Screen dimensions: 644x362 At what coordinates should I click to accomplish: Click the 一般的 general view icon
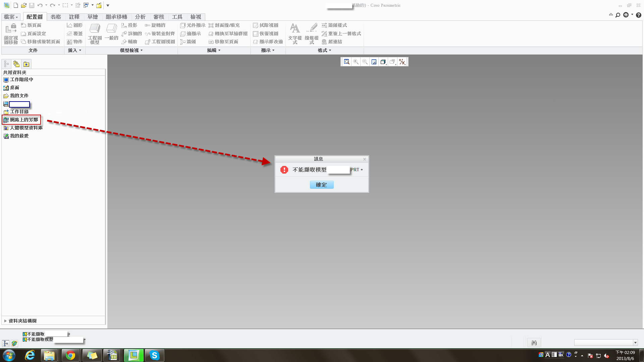tap(111, 33)
